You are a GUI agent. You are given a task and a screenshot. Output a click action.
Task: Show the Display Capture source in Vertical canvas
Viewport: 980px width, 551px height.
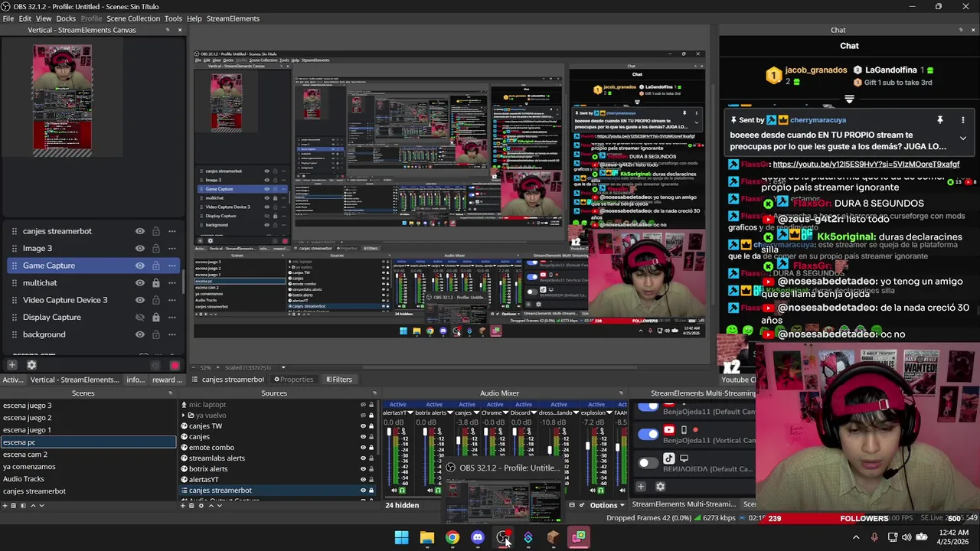click(140, 317)
